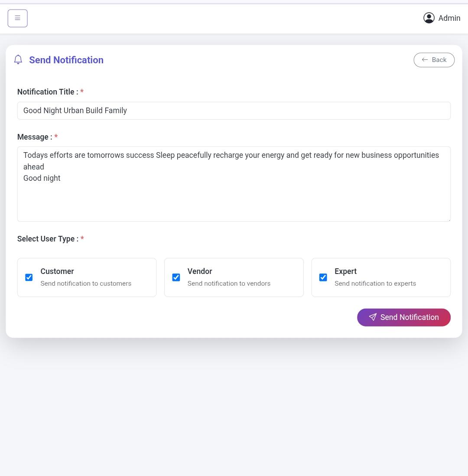The height and width of the screenshot is (476, 468).
Task: Click the left arrow icon in Back button
Action: (425, 60)
